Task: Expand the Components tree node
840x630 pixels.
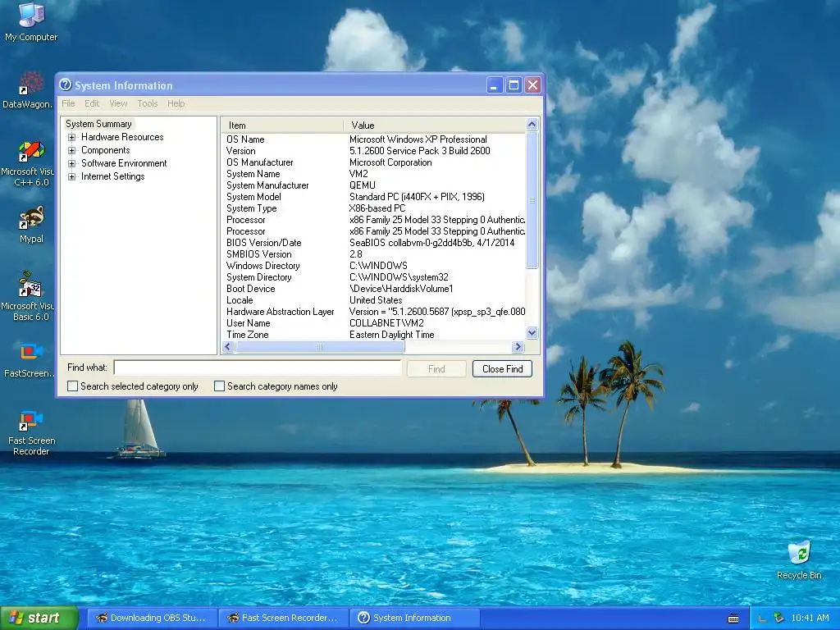Action: coord(72,151)
